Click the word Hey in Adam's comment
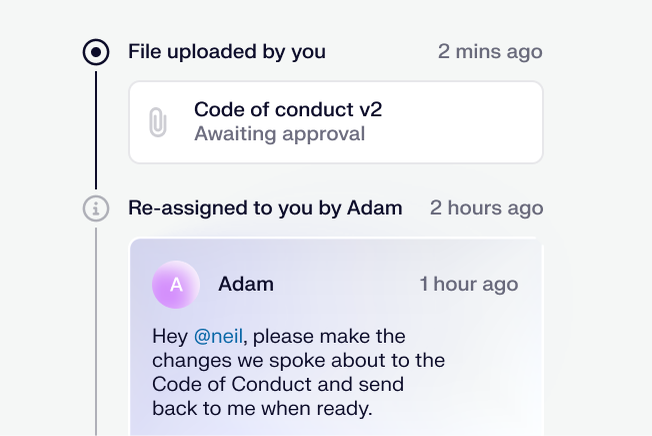This screenshot has height=436, width=652. pyautogui.click(x=169, y=336)
